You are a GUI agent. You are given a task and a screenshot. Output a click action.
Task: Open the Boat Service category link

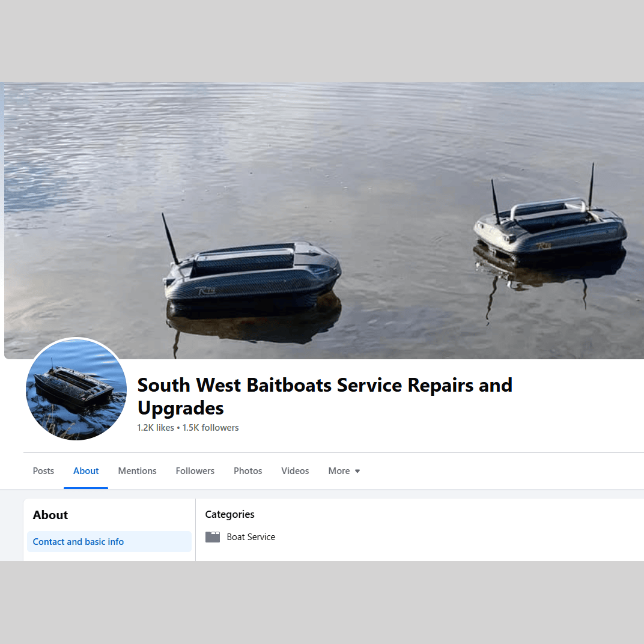click(x=251, y=537)
